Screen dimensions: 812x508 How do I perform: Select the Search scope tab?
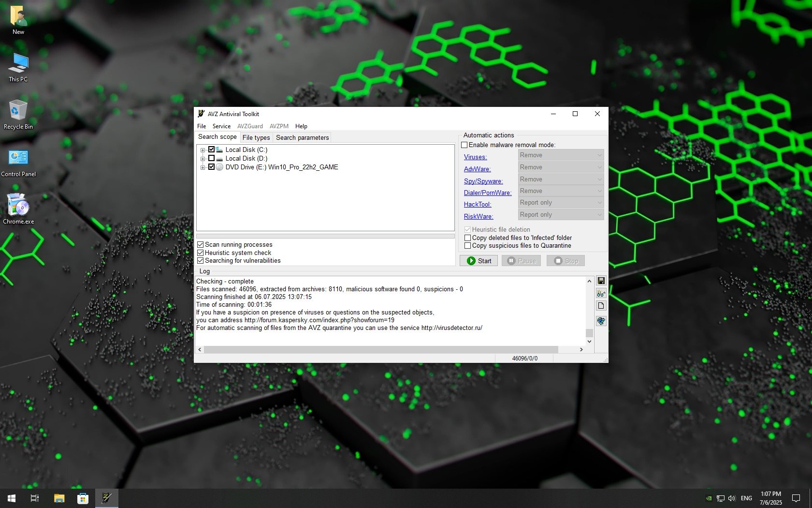point(217,137)
